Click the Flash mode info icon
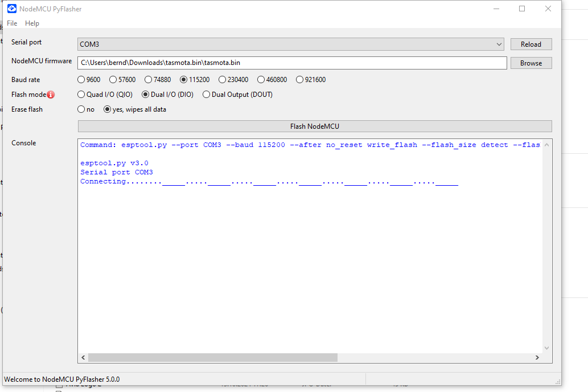This screenshot has height=392, width=588. point(51,95)
